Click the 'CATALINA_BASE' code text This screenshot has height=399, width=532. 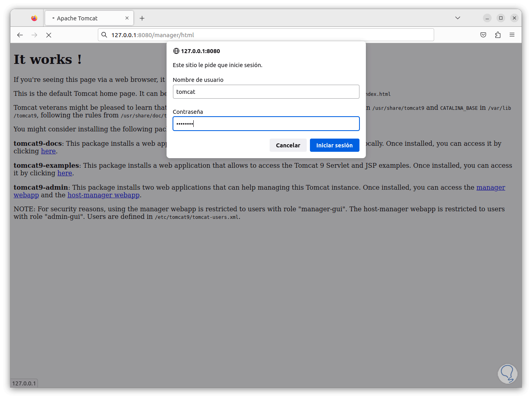pos(459,108)
